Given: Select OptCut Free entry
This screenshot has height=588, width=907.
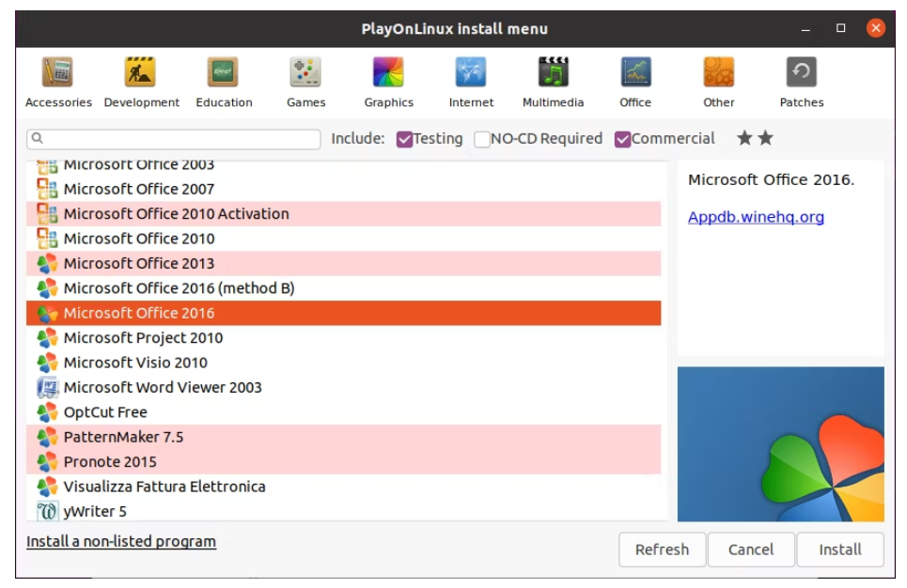Looking at the screenshot, I should (344, 412).
